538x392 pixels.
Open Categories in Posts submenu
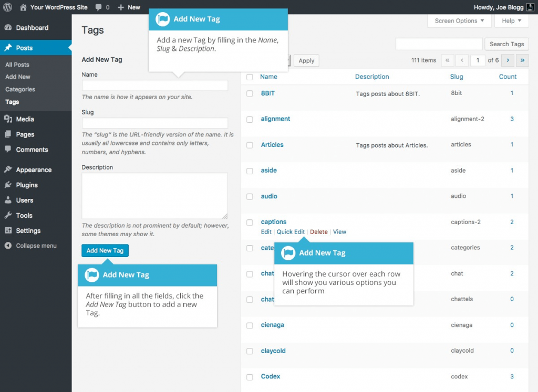click(20, 89)
